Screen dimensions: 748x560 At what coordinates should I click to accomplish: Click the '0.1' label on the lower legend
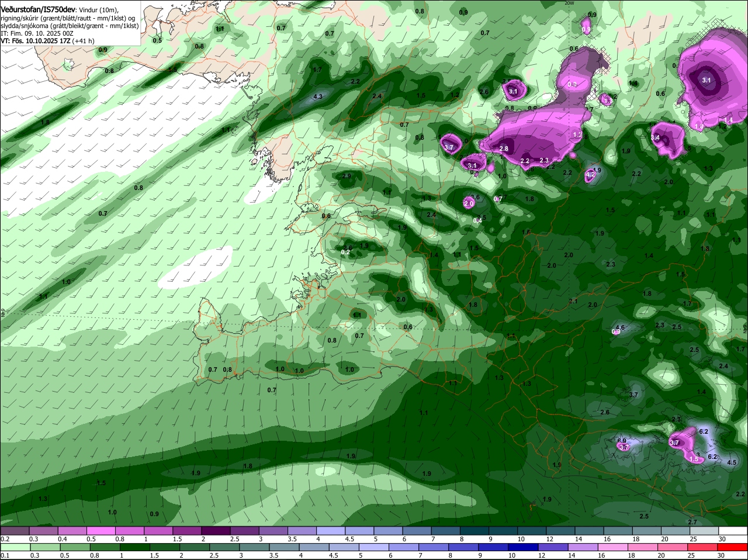pos(5,555)
